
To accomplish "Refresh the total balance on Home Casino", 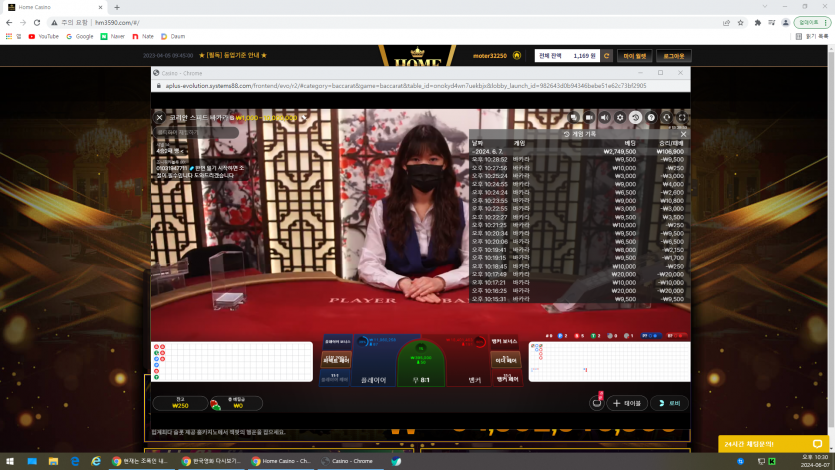I will 606,56.
